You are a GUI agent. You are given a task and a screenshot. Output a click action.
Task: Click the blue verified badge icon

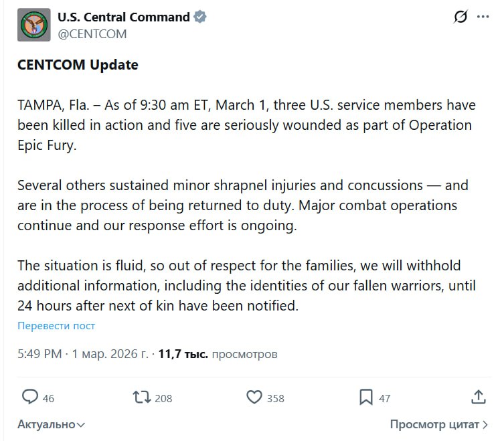point(200,17)
